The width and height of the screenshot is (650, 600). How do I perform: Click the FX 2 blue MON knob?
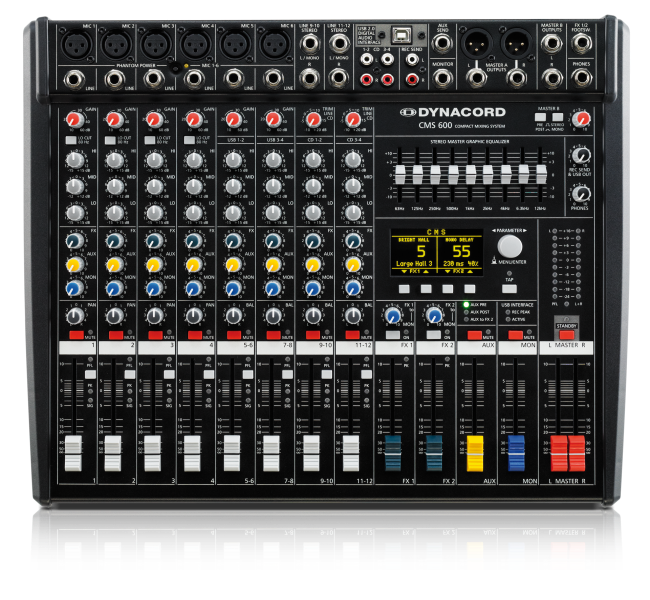(434, 316)
